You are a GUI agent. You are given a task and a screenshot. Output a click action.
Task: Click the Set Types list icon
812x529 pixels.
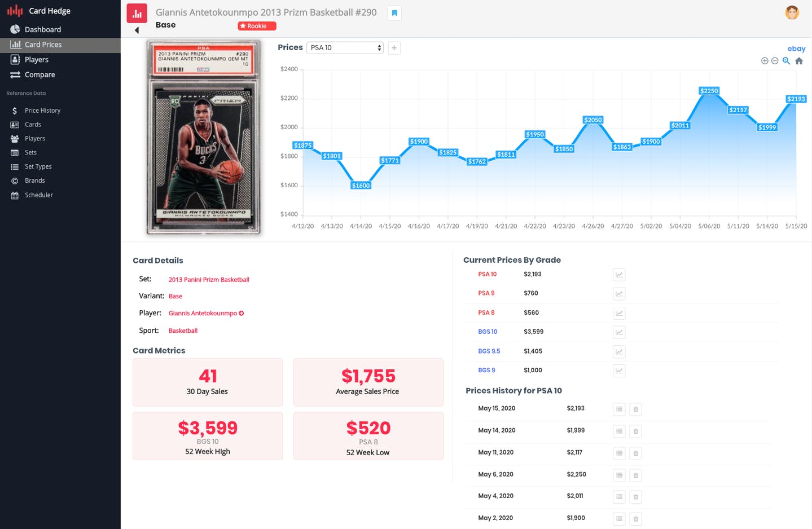[x=15, y=167]
